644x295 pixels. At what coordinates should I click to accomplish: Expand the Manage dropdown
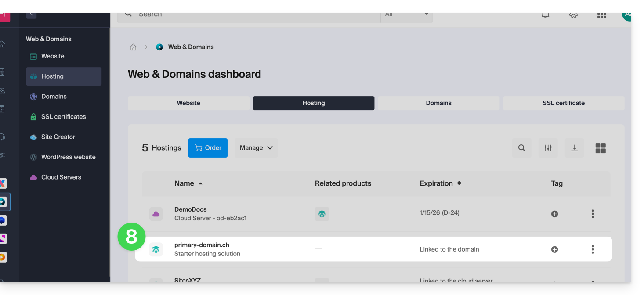tap(256, 148)
